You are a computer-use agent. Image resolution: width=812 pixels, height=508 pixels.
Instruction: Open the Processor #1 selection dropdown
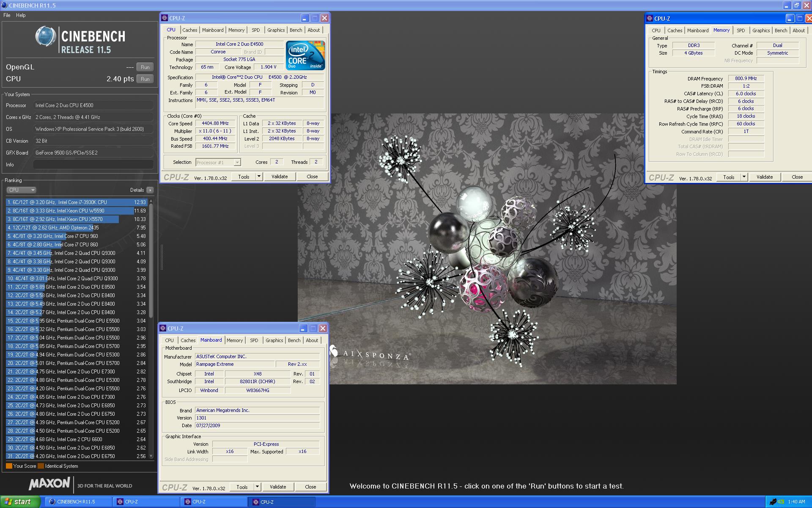[218, 163]
